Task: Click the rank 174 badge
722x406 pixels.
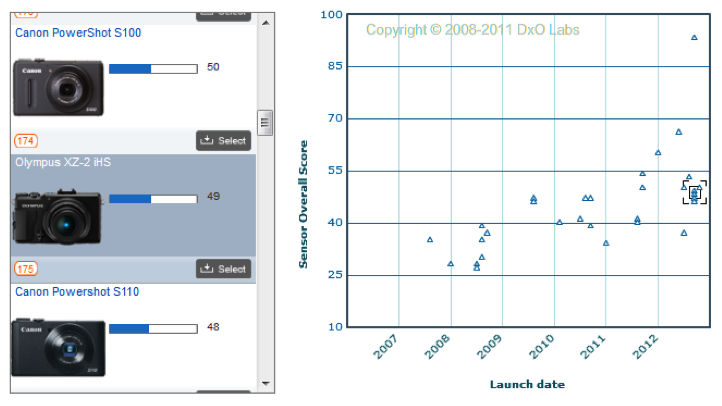Action: point(26,141)
